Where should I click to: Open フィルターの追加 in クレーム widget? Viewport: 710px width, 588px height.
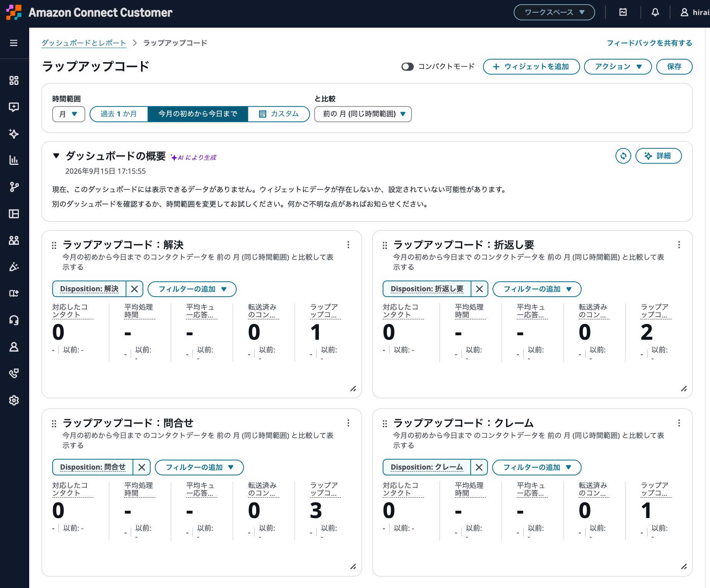coord(537,467)
